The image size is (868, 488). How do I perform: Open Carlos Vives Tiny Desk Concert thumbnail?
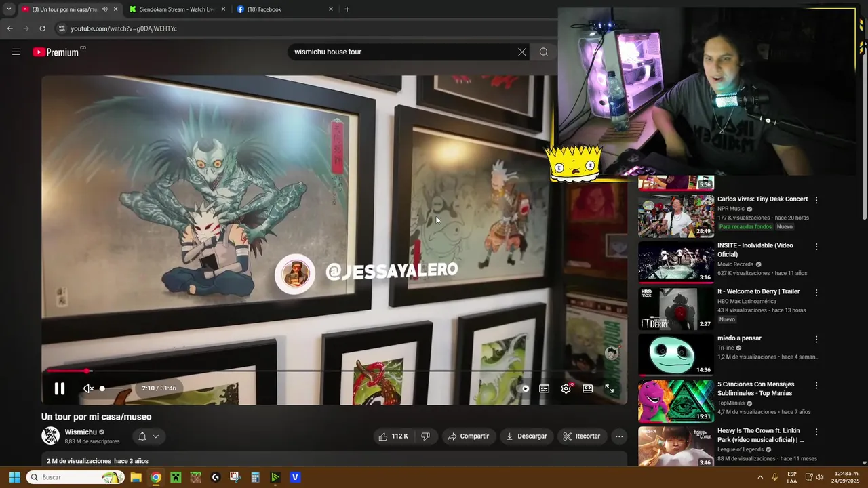676,216
